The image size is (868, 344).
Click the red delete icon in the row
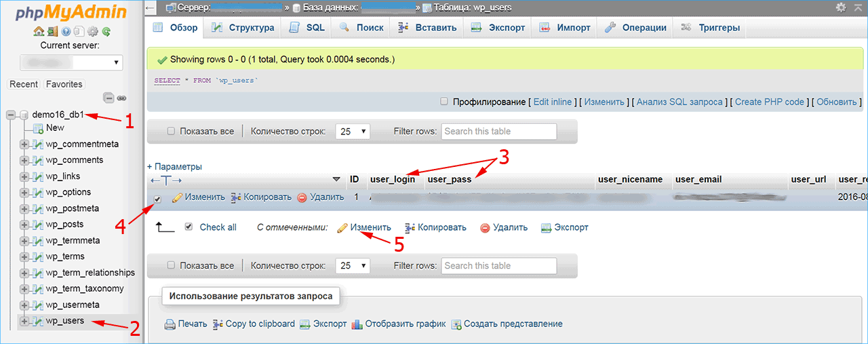[x=302, y=197]
